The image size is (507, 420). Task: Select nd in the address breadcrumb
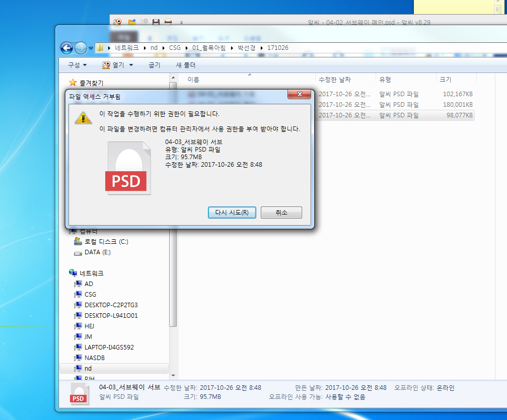pyautogui.click(x=154, y=47)
